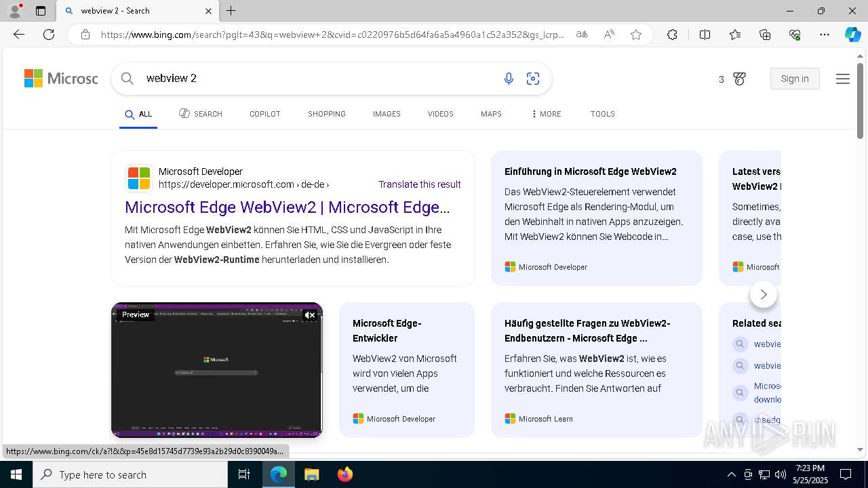Open Microsoft Edge WebView2 result title
This screenshot has width=868, height=488.
288,207
